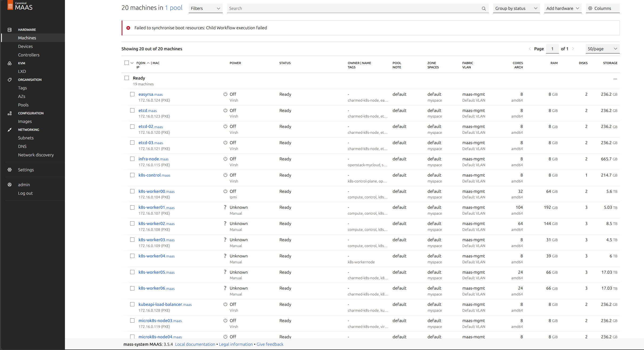644x350 pixels.
Task: Click the Settings gear icon in sidebar
Action: [10, 170]
